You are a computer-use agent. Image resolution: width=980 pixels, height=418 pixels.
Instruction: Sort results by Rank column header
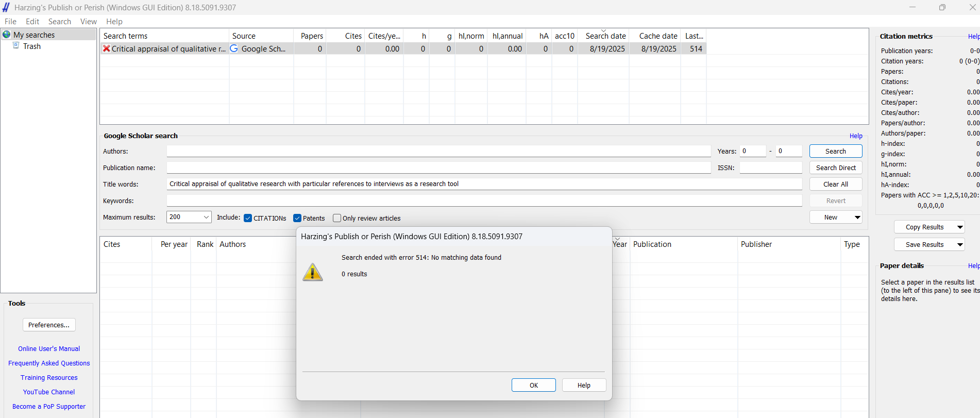(x=204, y=244)
